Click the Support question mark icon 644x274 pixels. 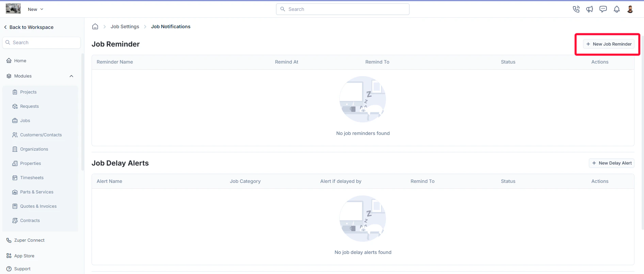click(9, 269)
